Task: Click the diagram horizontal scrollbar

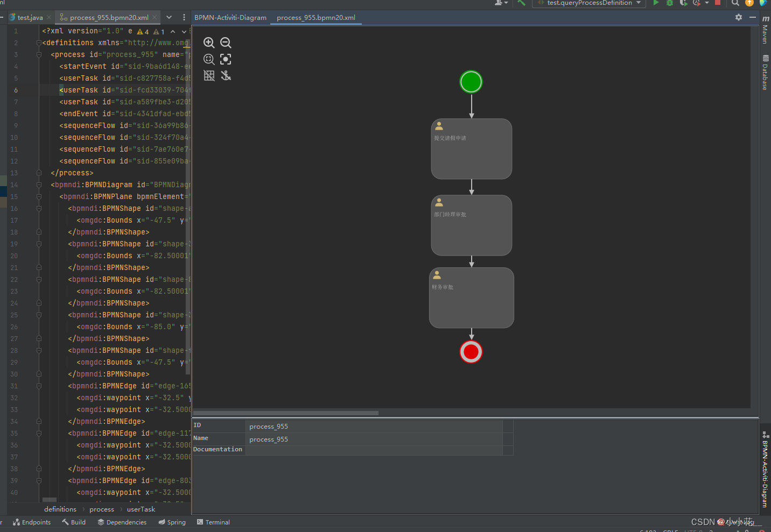Action: pyautogui.click(x=285, y=413)
